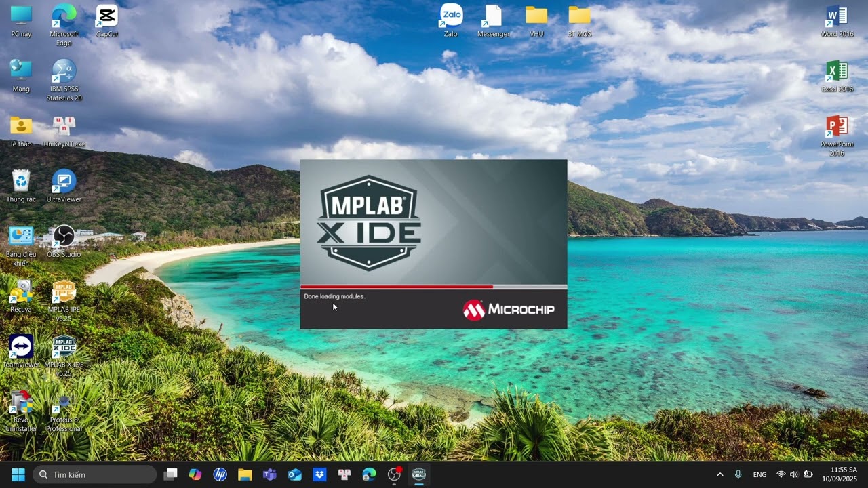The height and width of the screenshot is (488, 868).
Task: Launch MPLAB IPE v6.25 shortcut
Action: tap(64, 300)
